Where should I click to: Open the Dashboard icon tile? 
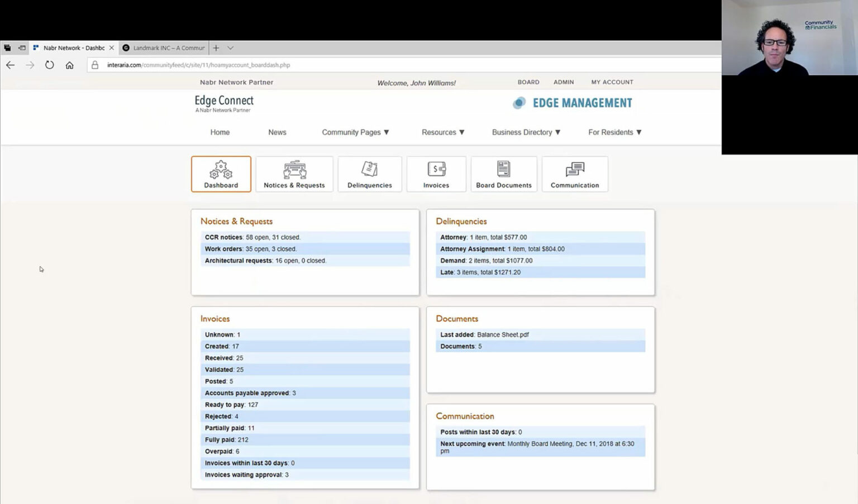click(x=221, y=174)
